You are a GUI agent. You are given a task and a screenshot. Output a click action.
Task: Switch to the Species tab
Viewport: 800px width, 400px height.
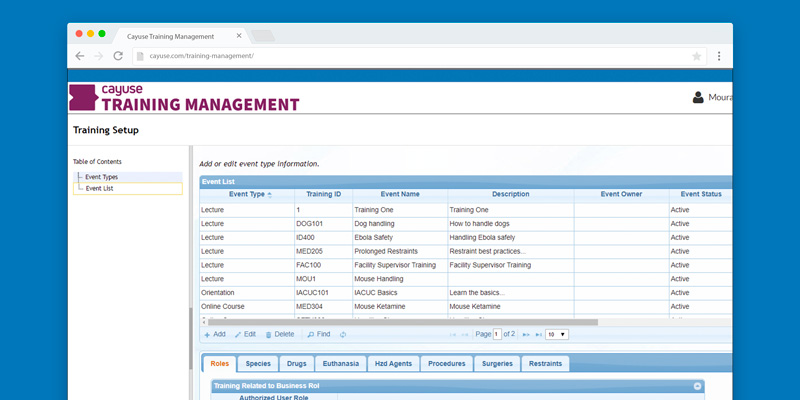[x=258, y=364]
